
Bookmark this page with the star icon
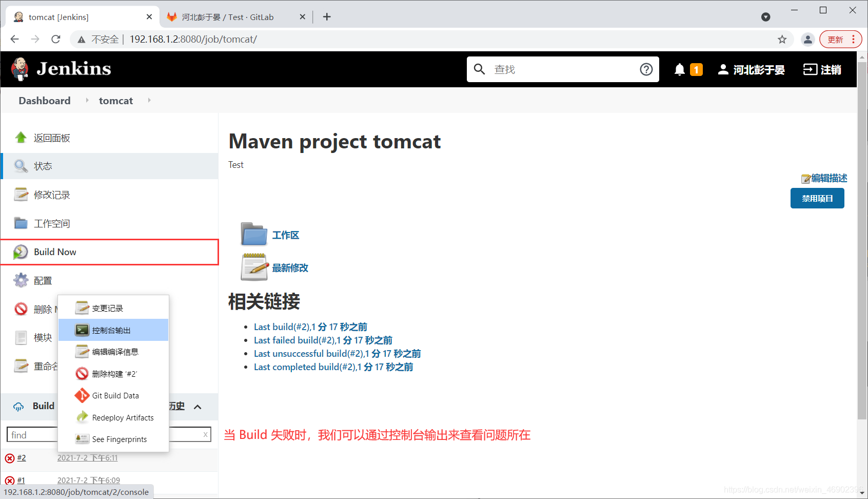click(x=782, y=40)
